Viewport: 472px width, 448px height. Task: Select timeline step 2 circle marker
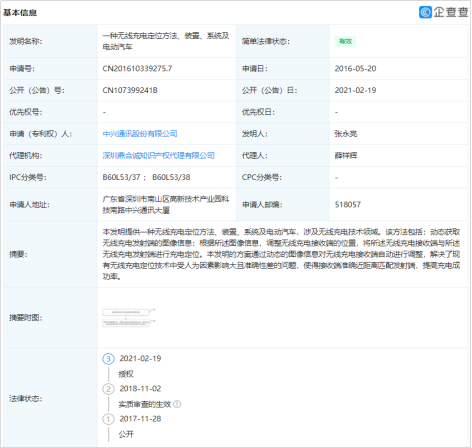pyautogui.click(x=108, y=389)
